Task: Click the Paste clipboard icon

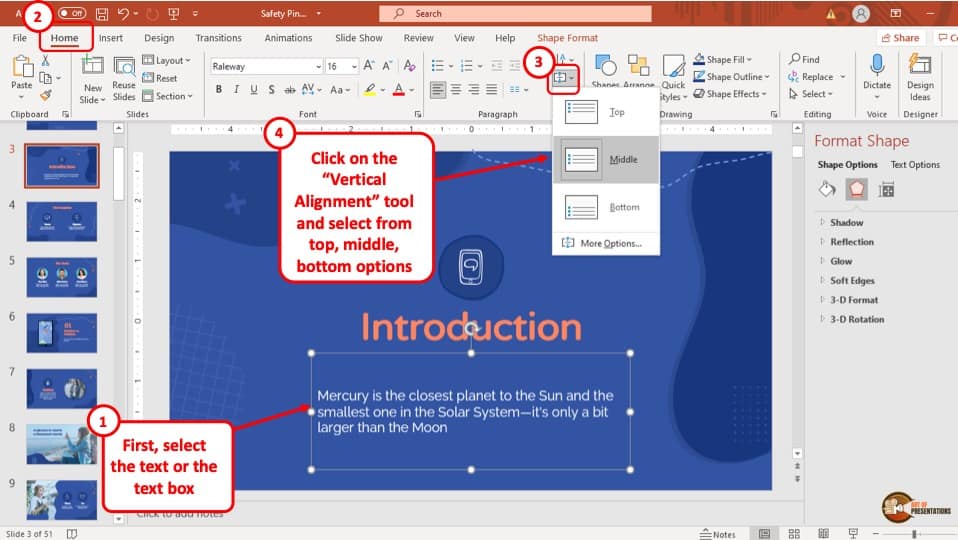Action: 22,66
